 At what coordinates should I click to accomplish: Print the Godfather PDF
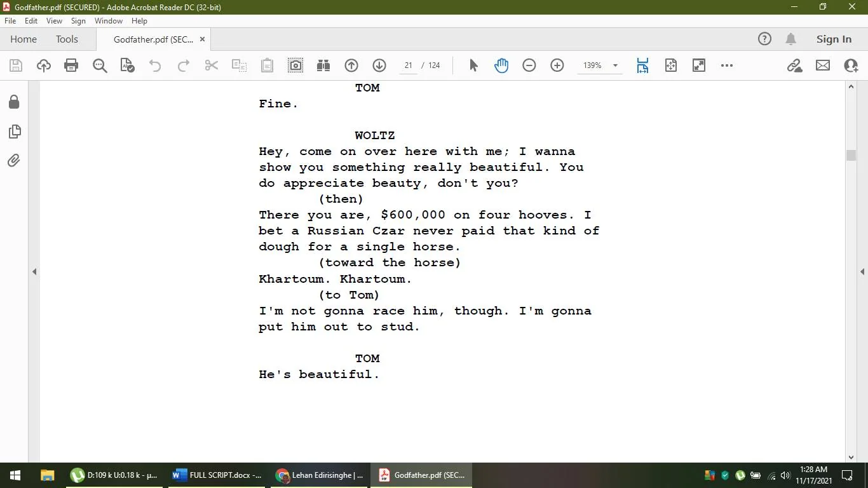(x=71, y=65)
